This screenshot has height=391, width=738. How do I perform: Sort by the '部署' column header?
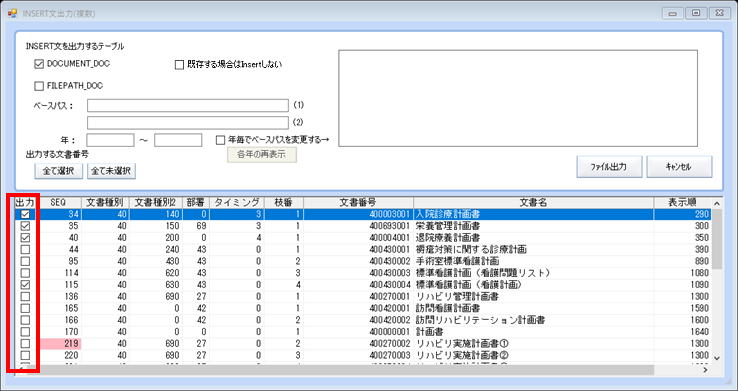[196, 202]
